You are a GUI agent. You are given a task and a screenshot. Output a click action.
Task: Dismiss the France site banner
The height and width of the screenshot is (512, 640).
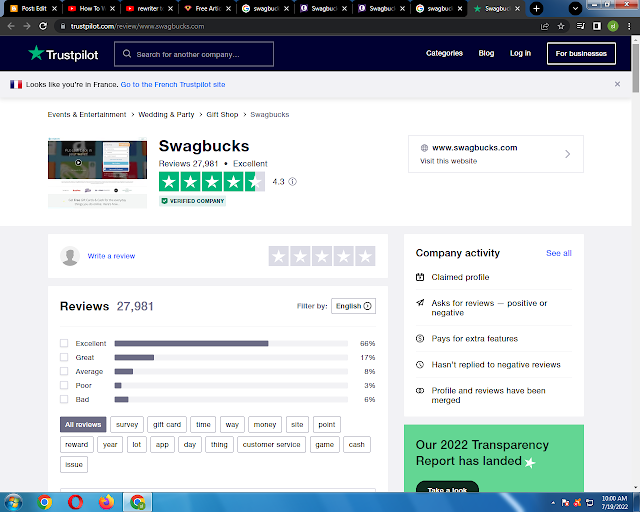point(617,84)
